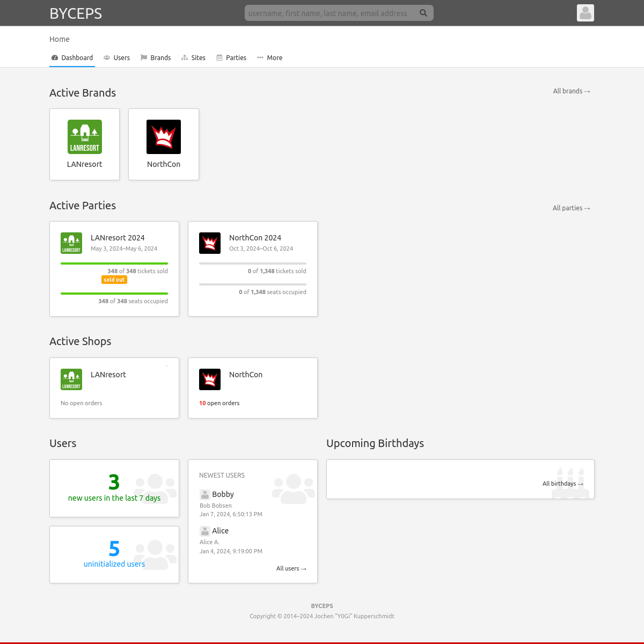Open the user avatar menu
The width and height of the screenshot is (644, 644).
585,13
